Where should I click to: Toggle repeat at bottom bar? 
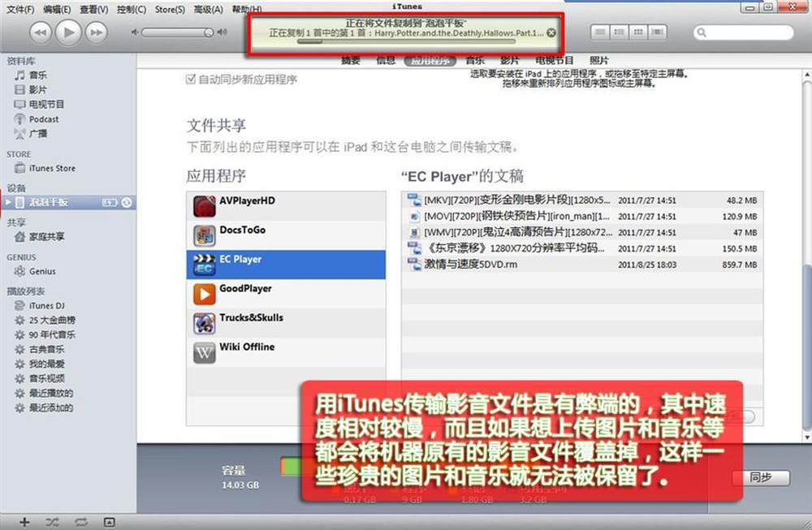click(80, 522)
